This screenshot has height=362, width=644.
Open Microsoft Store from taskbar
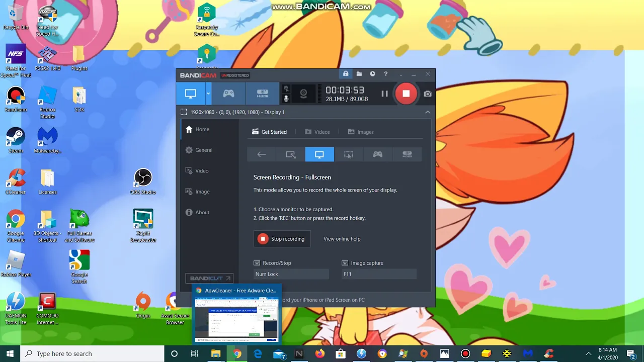point(341,354)
